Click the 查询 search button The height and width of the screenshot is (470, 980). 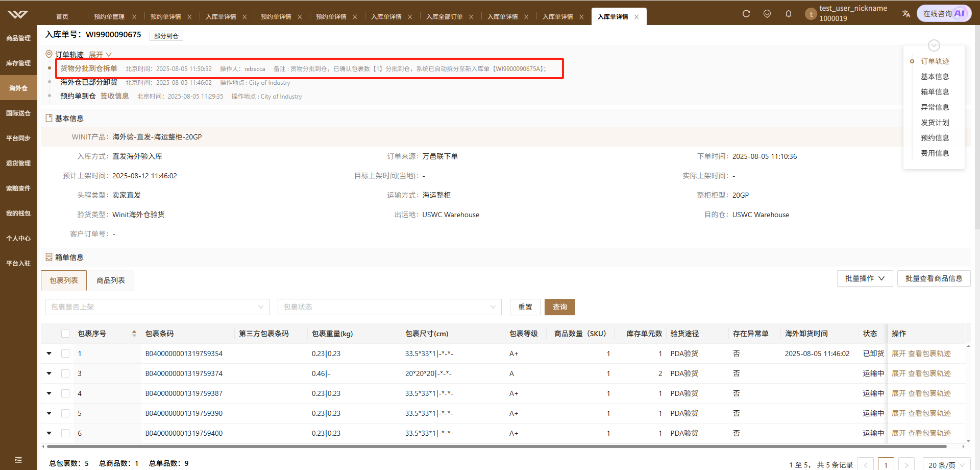coord(560,307)
